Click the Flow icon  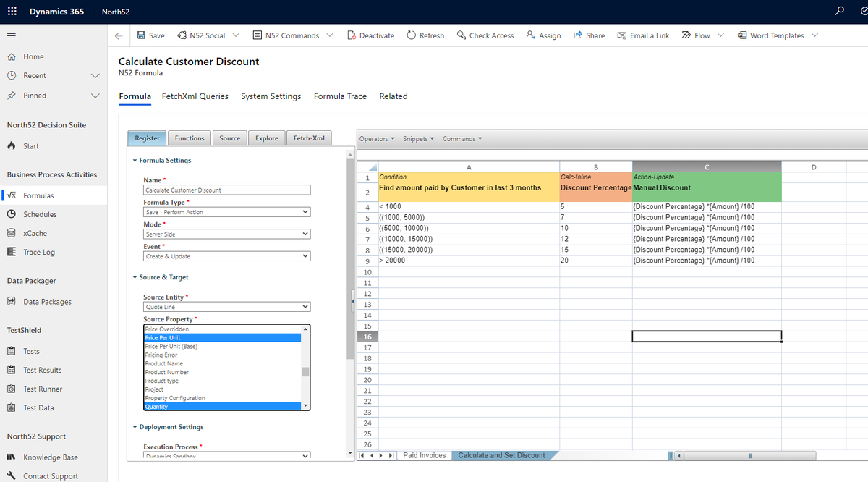point(686,35)
